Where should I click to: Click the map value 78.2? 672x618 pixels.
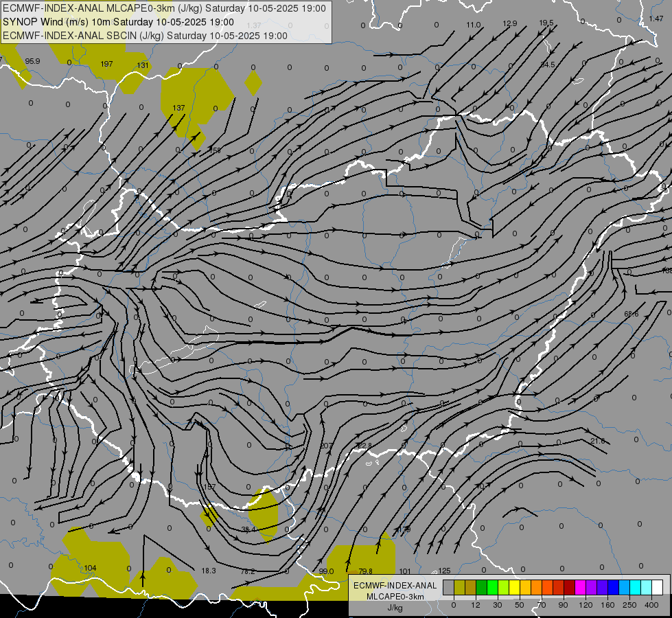pyautogui.click(x=248, y=571)
